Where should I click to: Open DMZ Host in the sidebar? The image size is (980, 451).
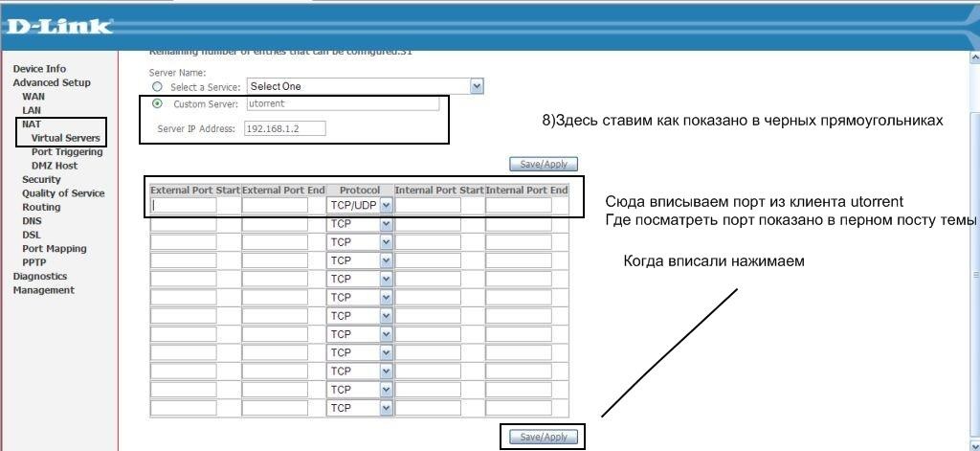tap(55, 166)
